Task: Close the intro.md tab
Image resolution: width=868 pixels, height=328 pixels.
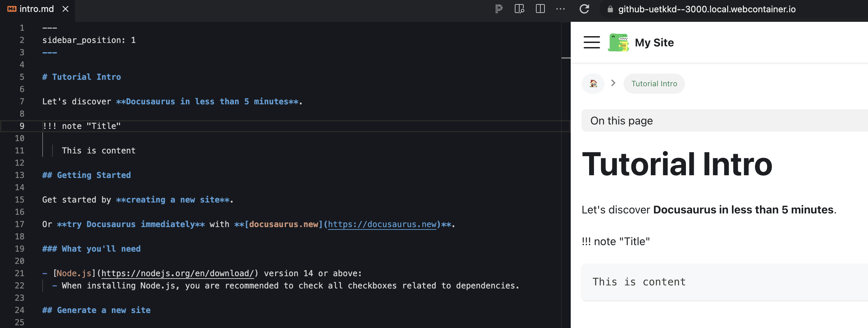Action: tap(66, 9)
